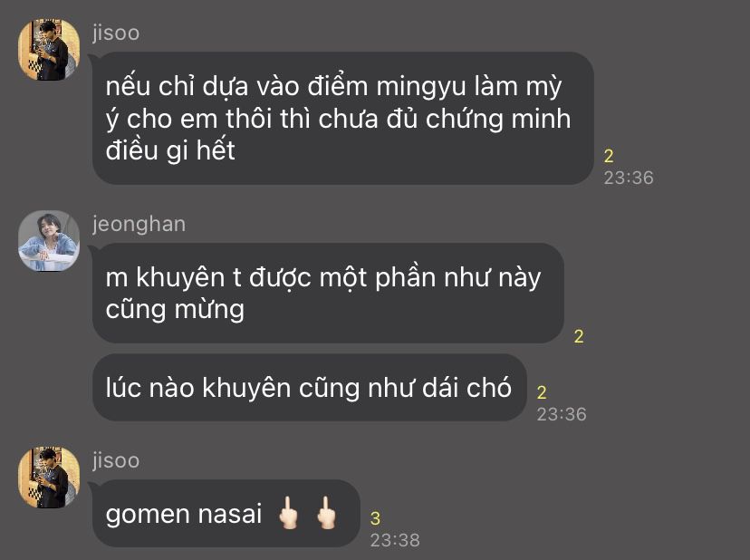The image size is (750, 560).
Task: Click unread count 2 beside 'cũng mừng' message
Action: tap(579, 336)
